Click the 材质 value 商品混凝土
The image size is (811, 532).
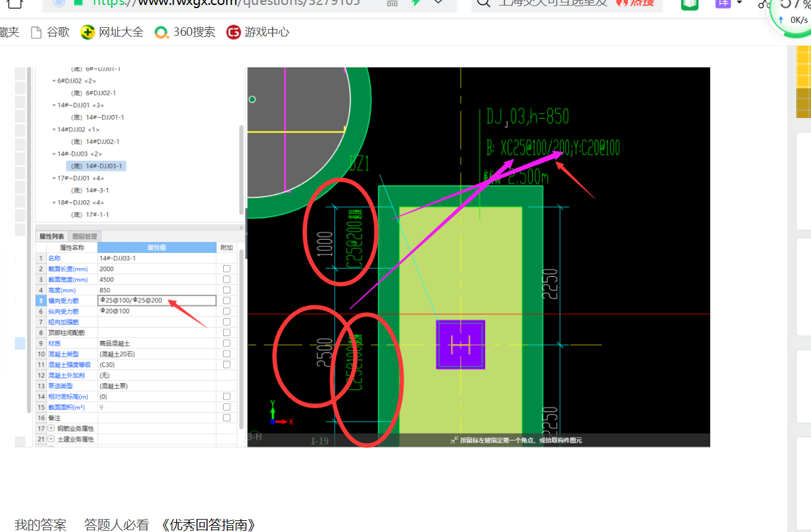(114, 343)
